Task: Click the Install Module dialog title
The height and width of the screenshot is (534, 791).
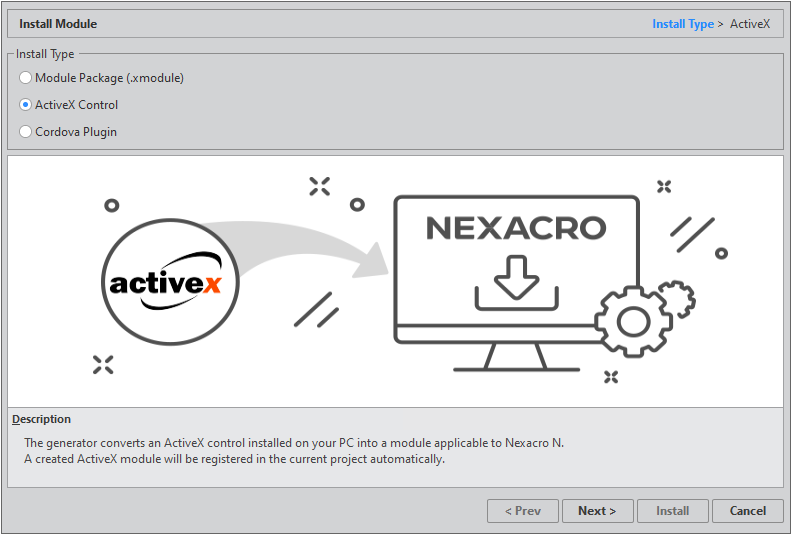Action: 58,24
